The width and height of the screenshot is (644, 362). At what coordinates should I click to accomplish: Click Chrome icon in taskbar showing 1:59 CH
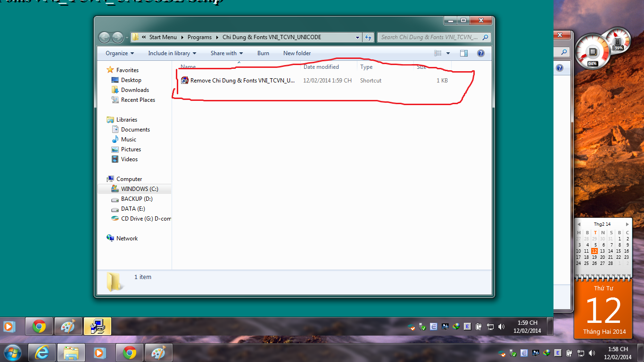(39, 326)
